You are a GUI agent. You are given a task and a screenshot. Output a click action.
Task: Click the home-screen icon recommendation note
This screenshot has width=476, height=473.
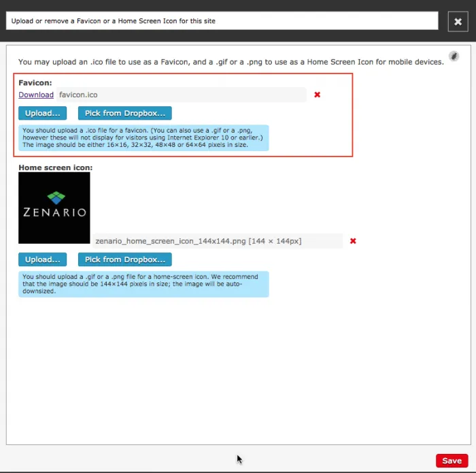click(x=143, y=284)
